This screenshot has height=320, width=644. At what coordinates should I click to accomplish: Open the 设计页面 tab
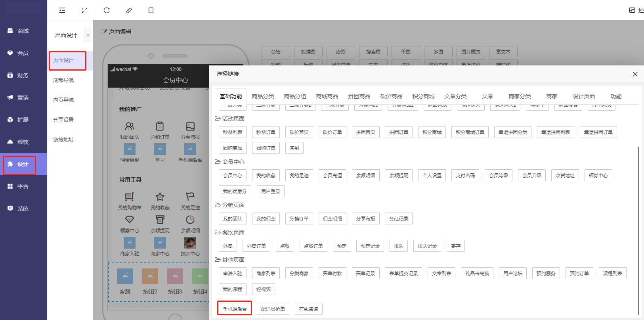point(583,96)
